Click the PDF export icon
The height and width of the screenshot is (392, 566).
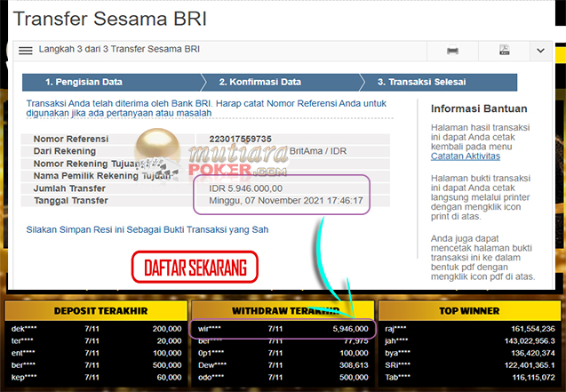pos(505,50)
